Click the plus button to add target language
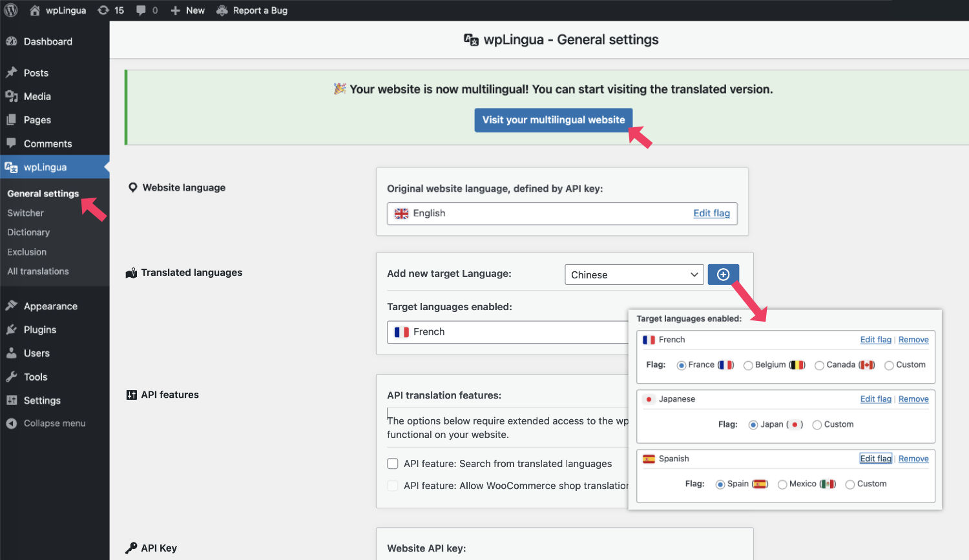This screenshot has width=969, height=560. coord(724,275)
